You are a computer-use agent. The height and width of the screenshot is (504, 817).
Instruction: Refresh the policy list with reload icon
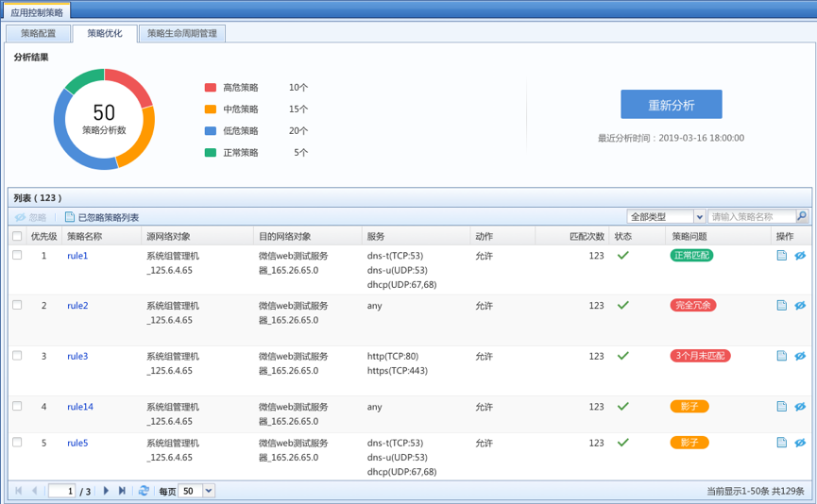tap(144, 491)
